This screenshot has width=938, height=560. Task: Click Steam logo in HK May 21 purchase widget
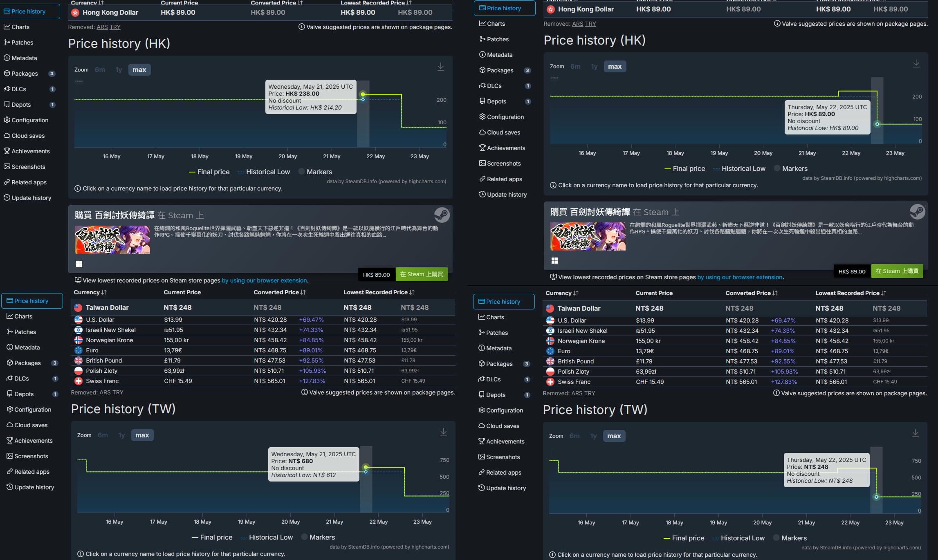click(442, 215)
